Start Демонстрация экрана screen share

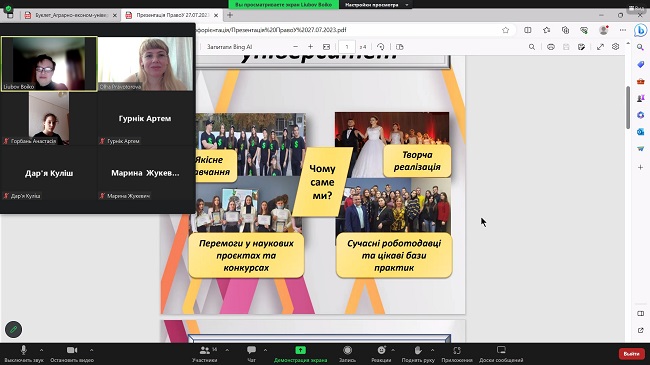click(x=301, y=354)
